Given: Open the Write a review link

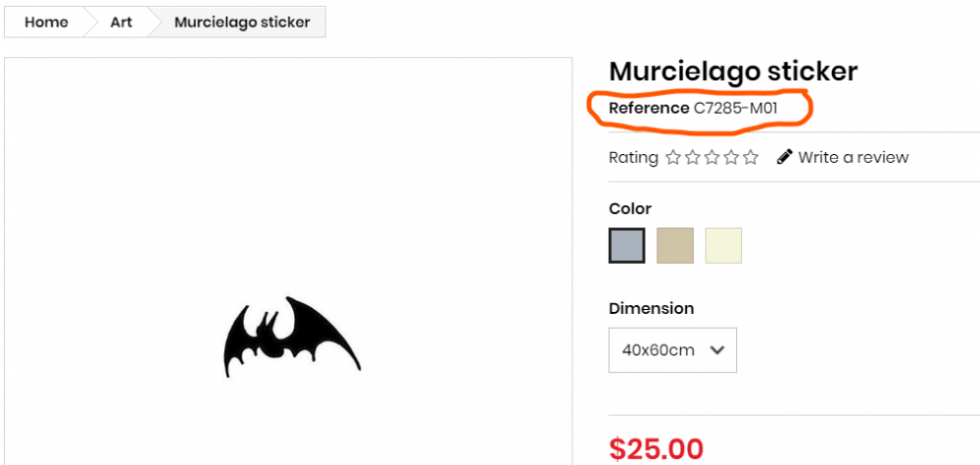Looking at the screenshot, I should click(853, 157).
